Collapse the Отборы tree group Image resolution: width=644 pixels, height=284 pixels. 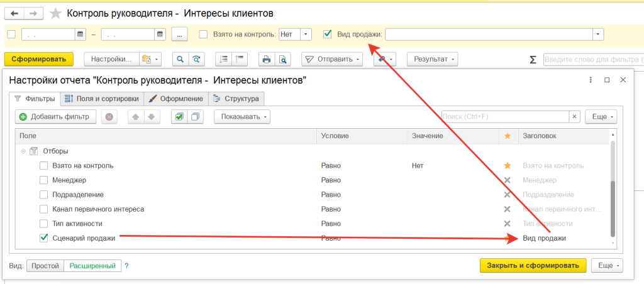coord(23,151)
